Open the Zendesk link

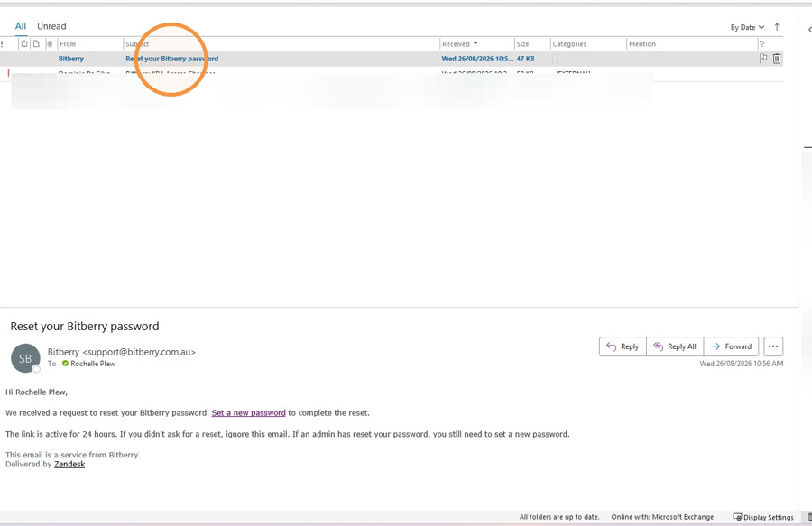tap(69, 464)
